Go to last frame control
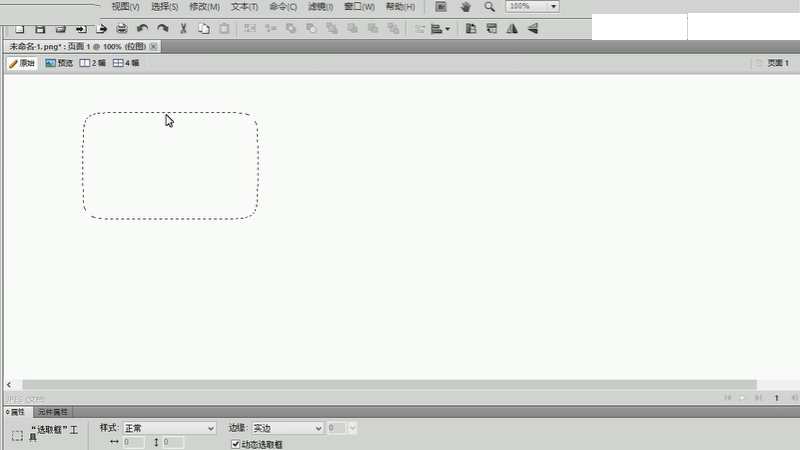Viewport: 800px width, 450px height. [x=758, y=398]
